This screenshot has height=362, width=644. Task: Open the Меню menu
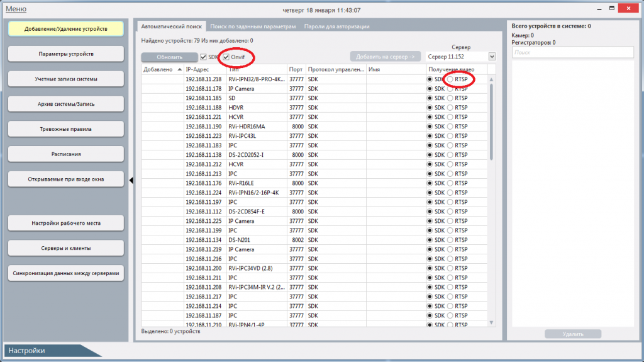[x=16, y=9]
